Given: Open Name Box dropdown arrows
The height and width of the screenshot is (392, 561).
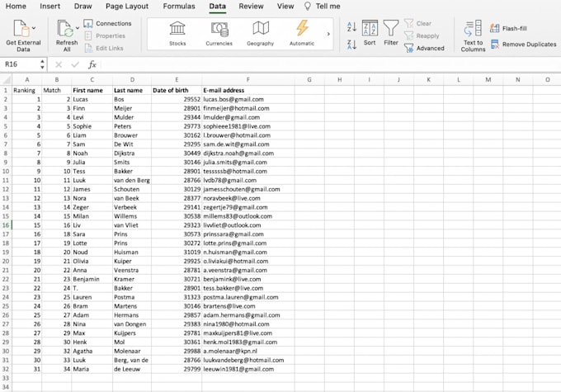Looking at the screenshot, I should coord(43,64).
